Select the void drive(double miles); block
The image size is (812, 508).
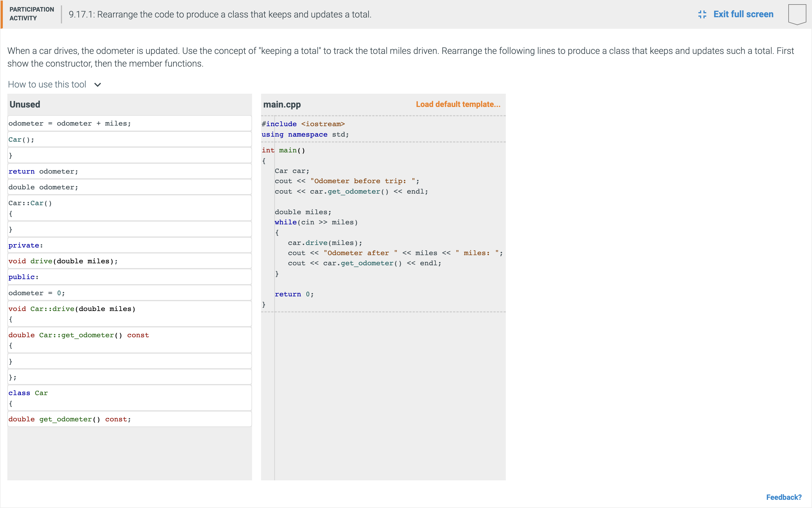129,261
